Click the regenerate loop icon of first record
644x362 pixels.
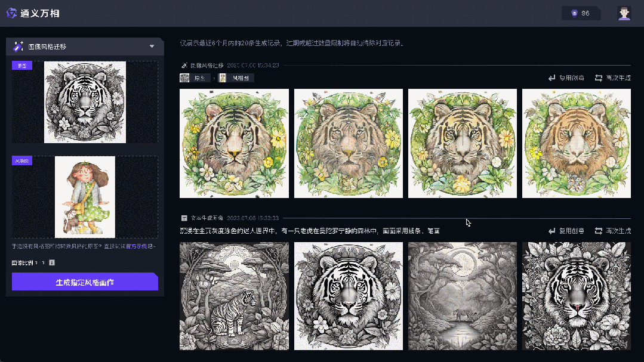coord(599,78)
